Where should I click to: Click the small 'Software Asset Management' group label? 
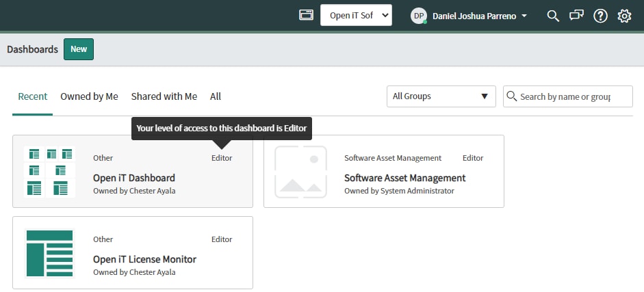point(393,158)
